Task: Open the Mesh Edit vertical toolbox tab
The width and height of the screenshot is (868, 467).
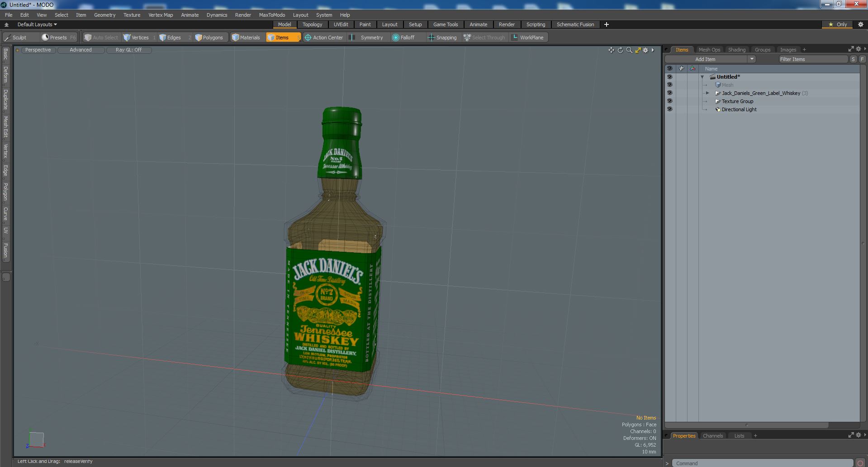Action: (5, 127)
